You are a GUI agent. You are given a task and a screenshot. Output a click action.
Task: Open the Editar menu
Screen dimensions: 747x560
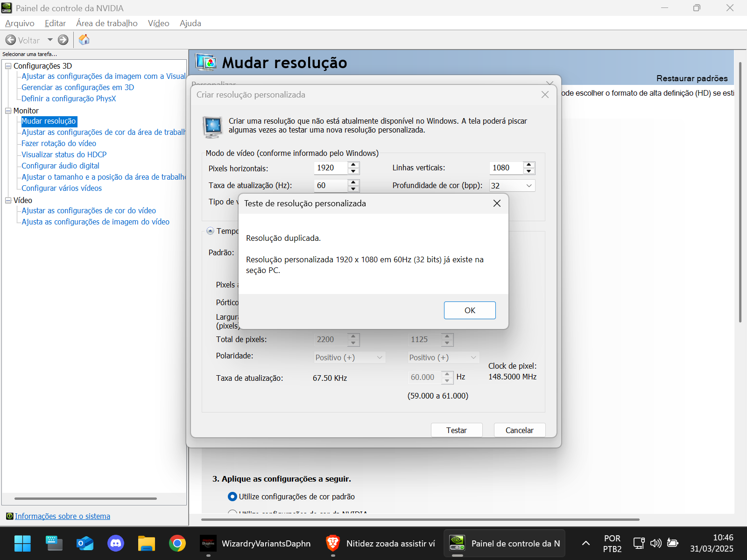click(55, 23)
